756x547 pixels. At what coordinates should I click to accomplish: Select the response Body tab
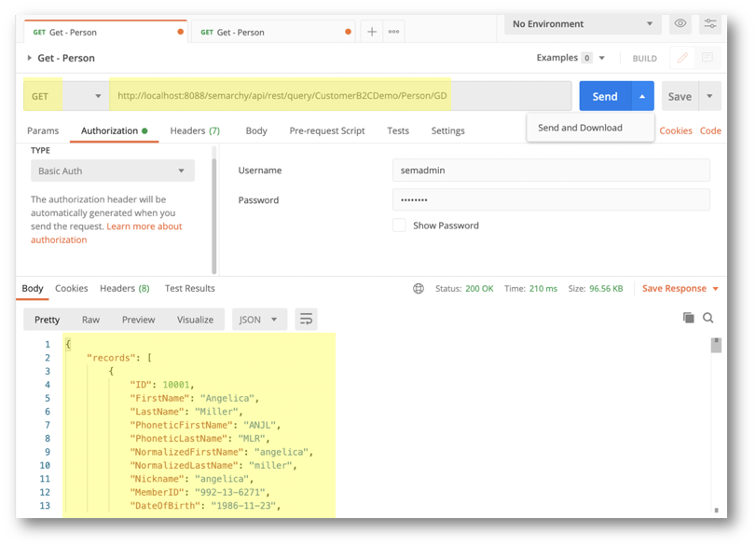33,288
